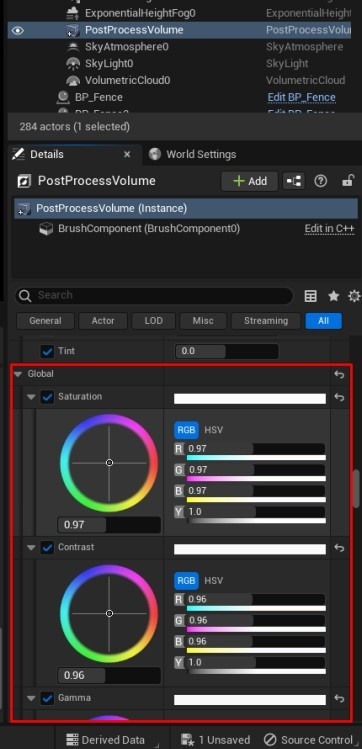The width and height of the screenshot is (362, 749).
Task: Uncheck the Tint checkbox
Action: (47, 352)
